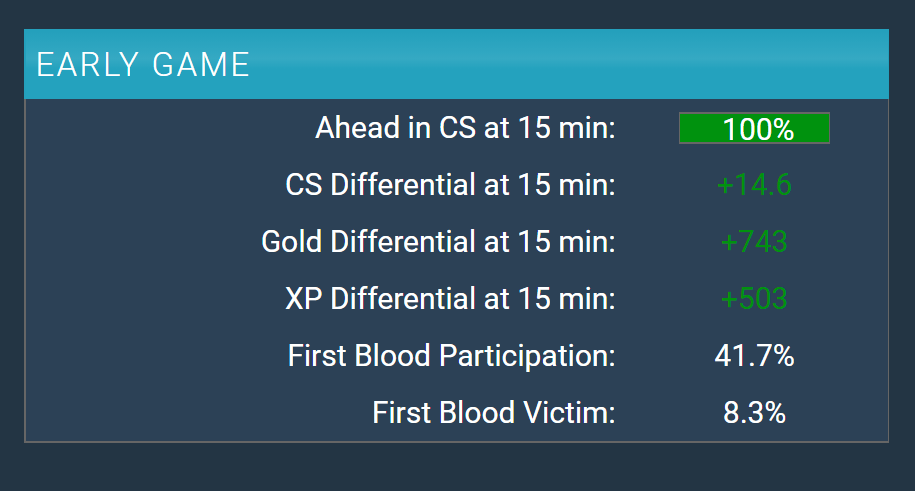Click the +14.6 CS differential value
Screen dimensions: 915x491
754,185
